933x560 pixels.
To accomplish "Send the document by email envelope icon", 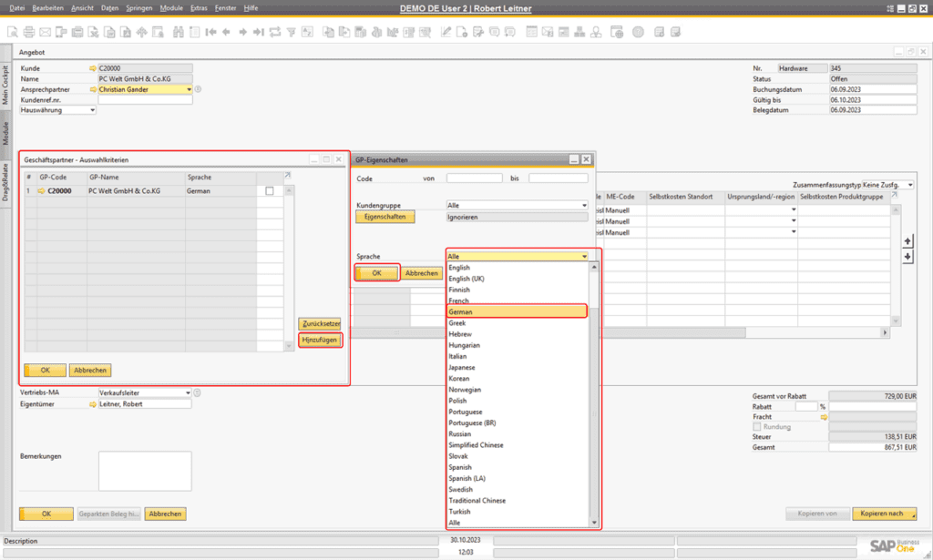I will point(46,31).
